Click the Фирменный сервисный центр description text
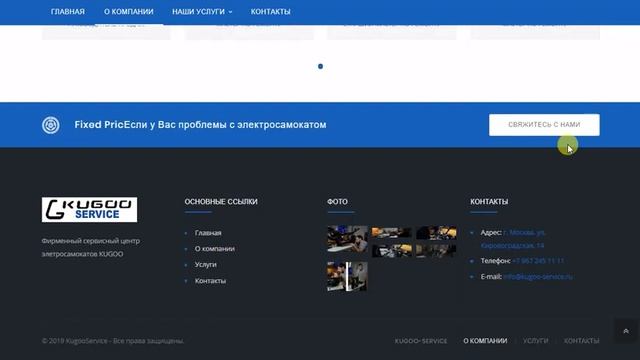640x360 pixels. tap(91, 247)
